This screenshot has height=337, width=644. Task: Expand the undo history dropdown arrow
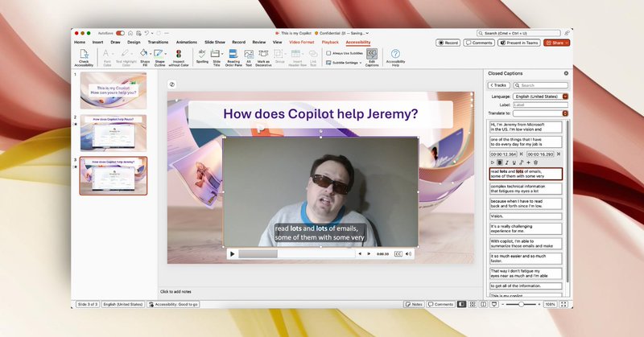[x=152, y=33]
